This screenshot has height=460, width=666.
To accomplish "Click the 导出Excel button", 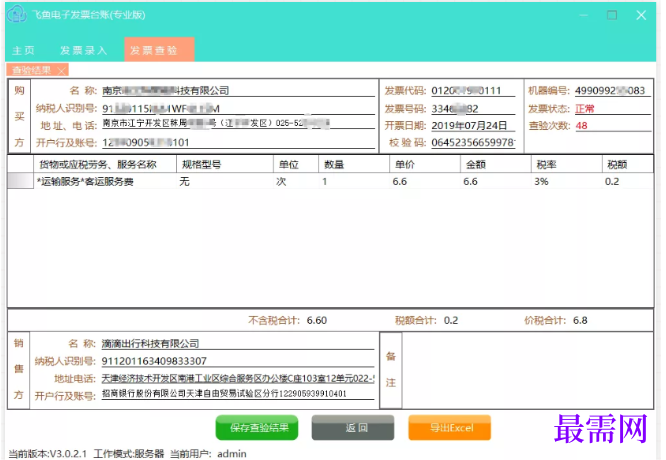I will [450, 428].
